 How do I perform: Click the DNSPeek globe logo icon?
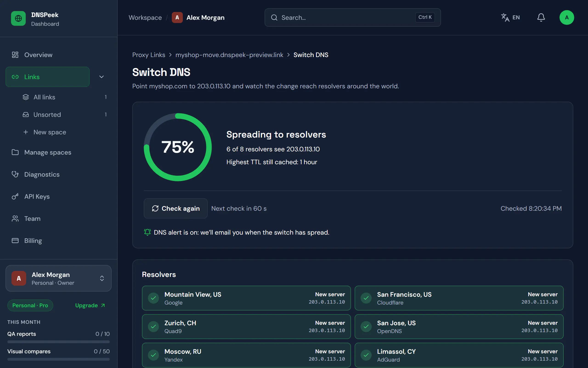(18, 18)
